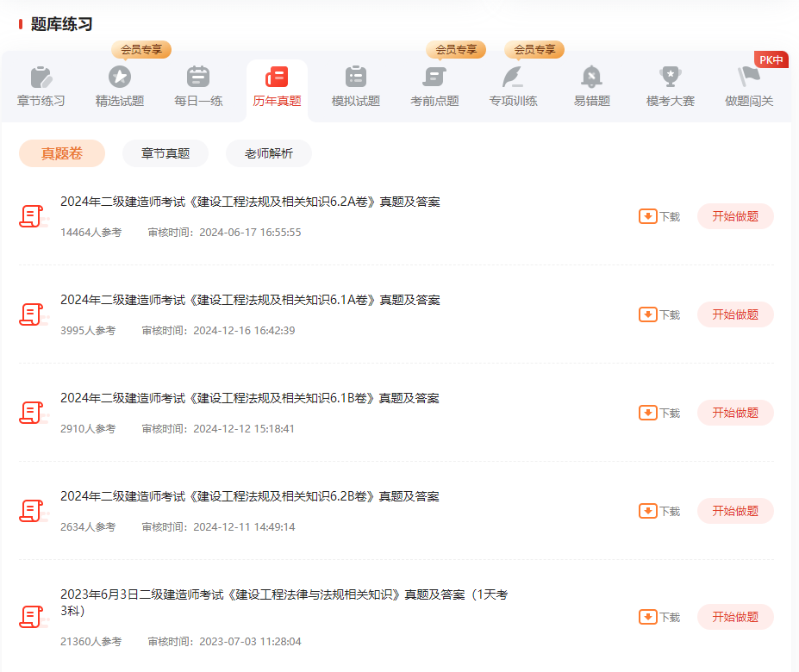Click the review time 2023-07-03 11:28:04
Image resolution: width=799 pixels, height=672 pixels.
(x=250, y=642)
